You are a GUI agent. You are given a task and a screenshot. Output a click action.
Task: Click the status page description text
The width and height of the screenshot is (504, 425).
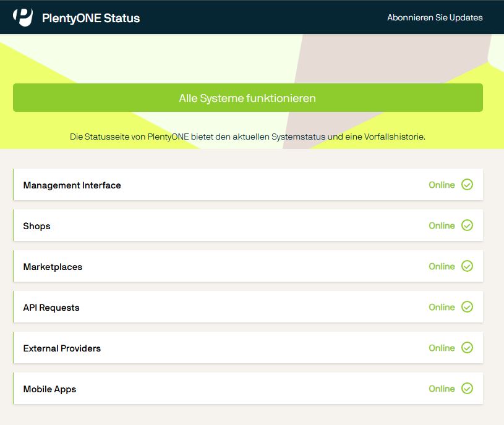(x=247, y=137)
